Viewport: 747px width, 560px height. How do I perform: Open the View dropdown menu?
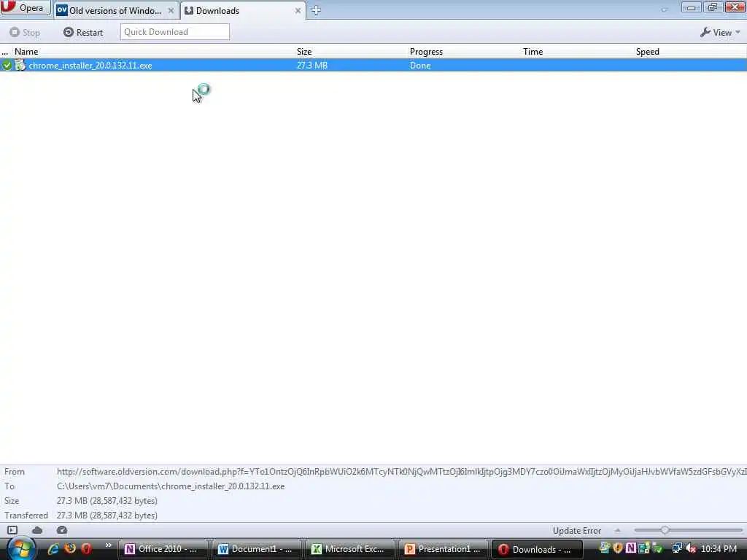point(720,32)
